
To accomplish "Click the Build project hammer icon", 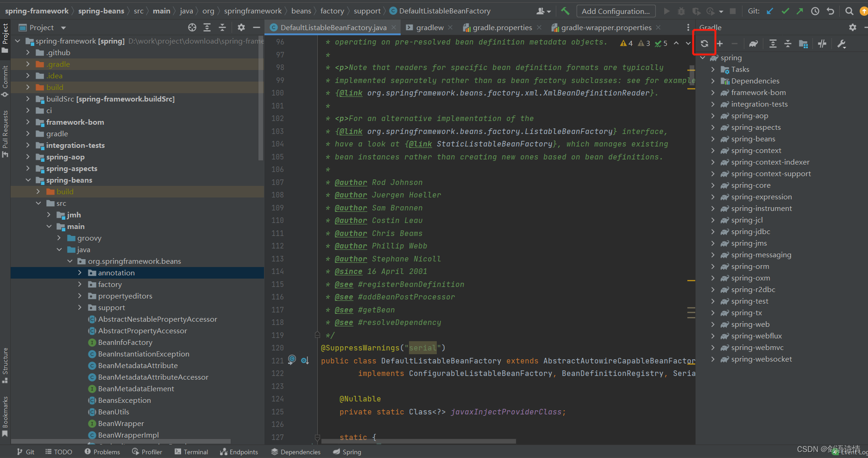I will pos(565,11).
